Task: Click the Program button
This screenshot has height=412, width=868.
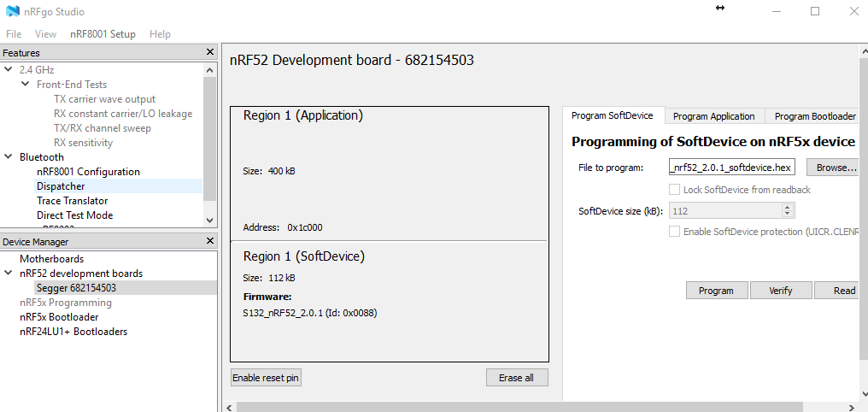Action: (x=716, y=290)
